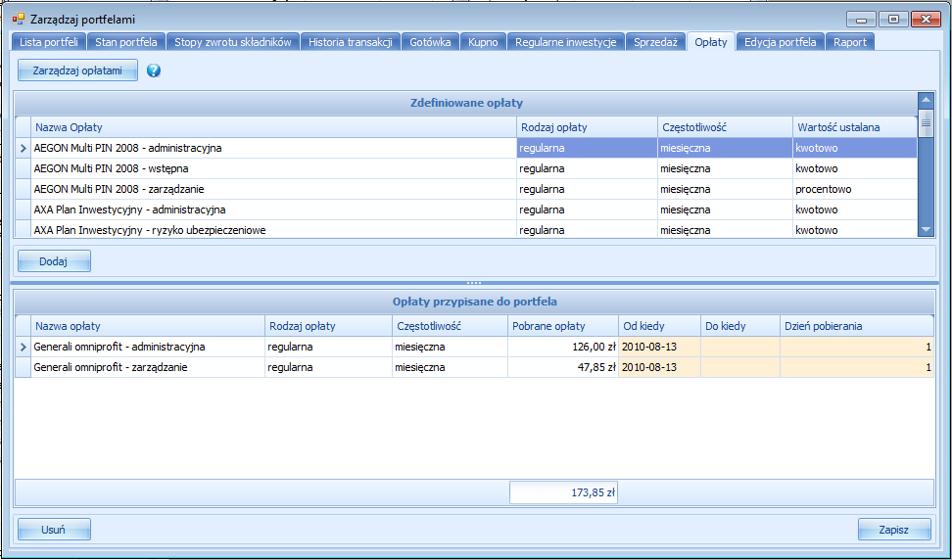Switch to the Stan portfela tab
The height and width of the screenshot is (560, 952).
coord(126,42)
